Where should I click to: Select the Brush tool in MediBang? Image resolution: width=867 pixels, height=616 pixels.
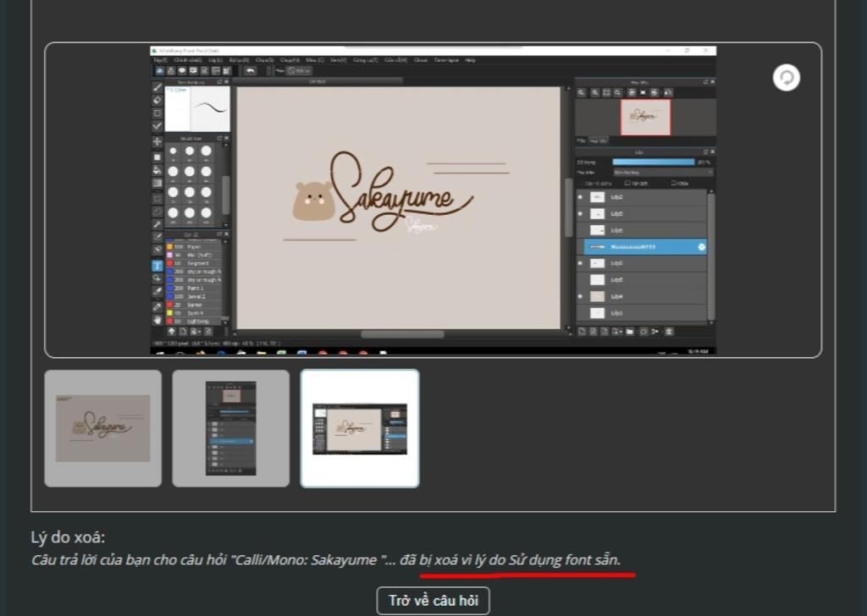[x=157, y=87]
